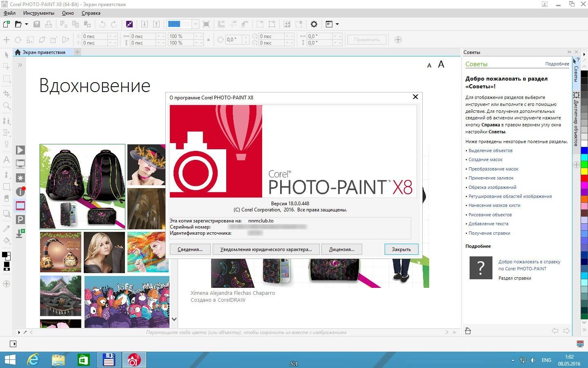
Task: Click the Лицензия... button
Action: pyautogui.click(x=342, y=249)
